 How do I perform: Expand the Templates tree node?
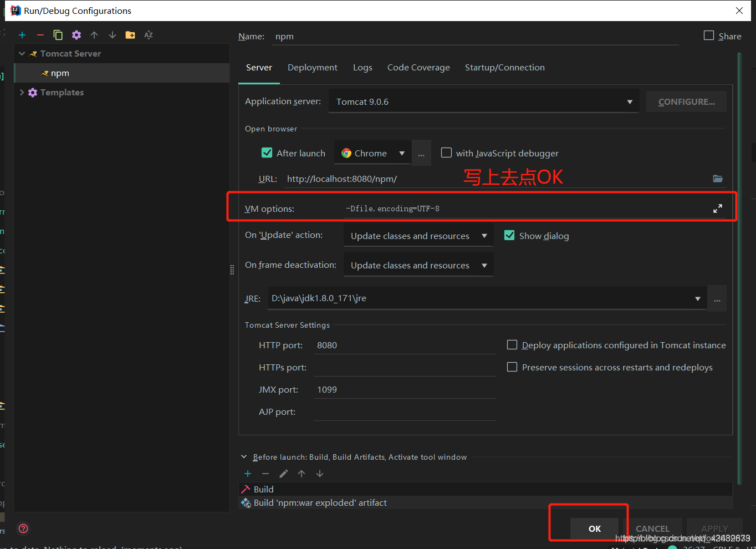click(22, 93)
